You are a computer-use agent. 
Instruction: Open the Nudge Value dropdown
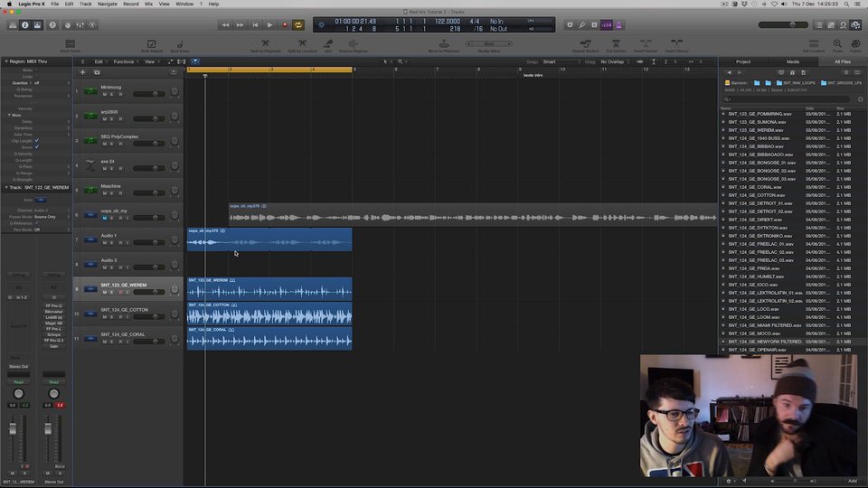tap(489, 43)
